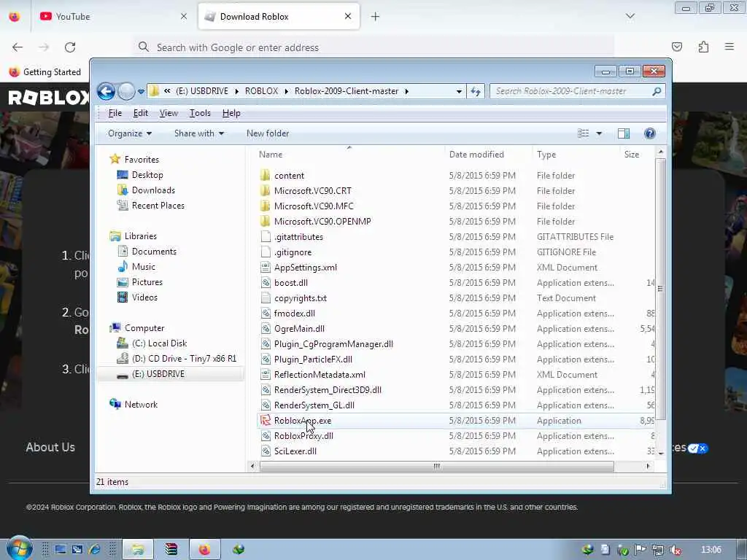Select the copyrights.txt file
This screenshot has height=560, width=747.
(300, 297)
